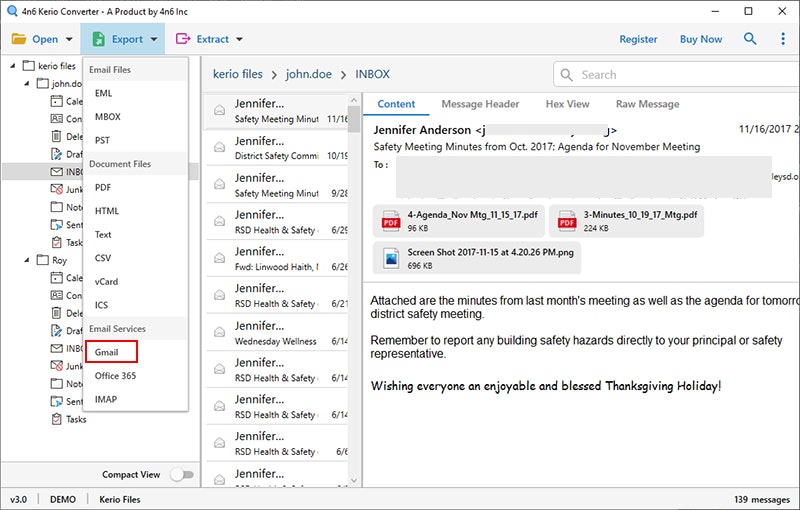800x510 pixels.
Task: Collapse the kerio files tree root
Action: 13,66
